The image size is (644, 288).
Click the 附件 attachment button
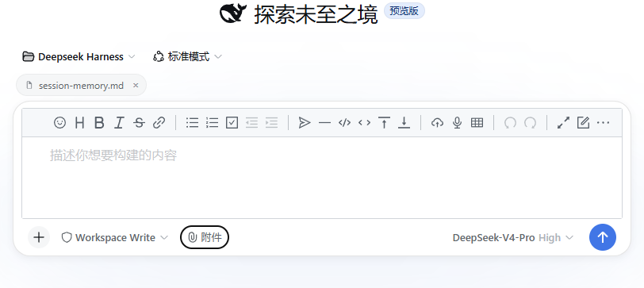tap(205, 237)
